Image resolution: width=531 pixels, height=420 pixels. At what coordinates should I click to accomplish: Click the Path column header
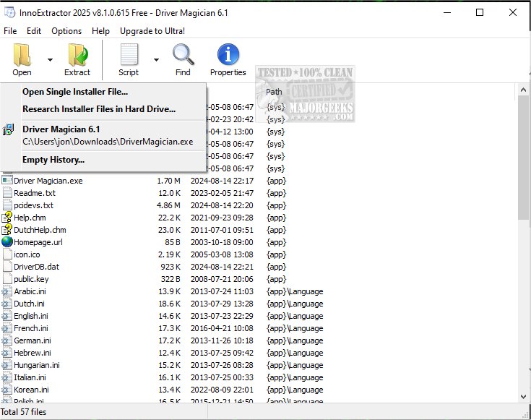point(275,92)
